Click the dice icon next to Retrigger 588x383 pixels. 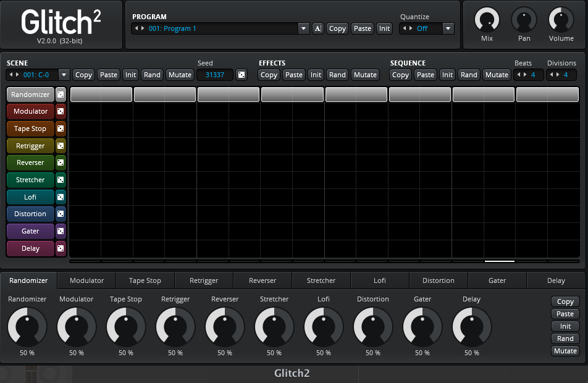click(x=61, y=146)
